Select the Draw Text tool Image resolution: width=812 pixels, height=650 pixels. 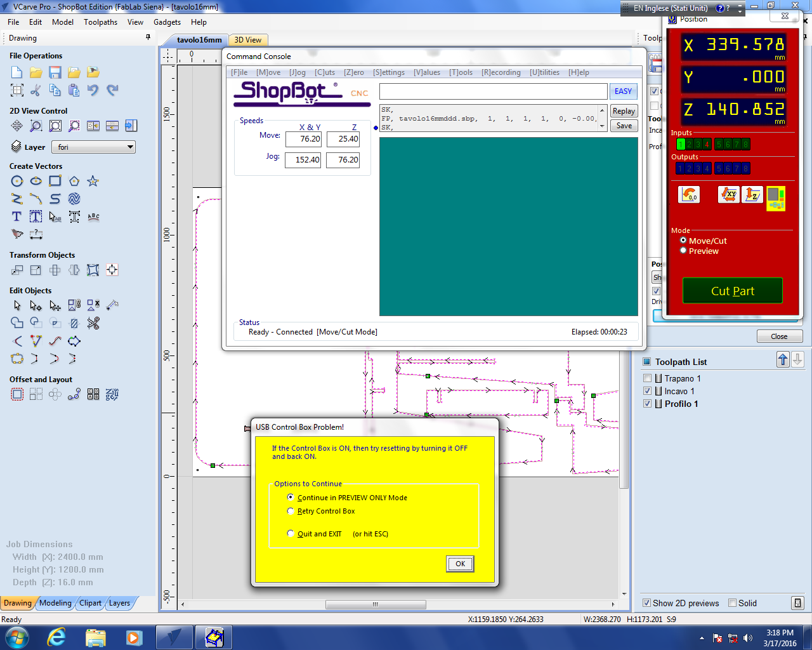pyautogui.click(x=17, y=217)
